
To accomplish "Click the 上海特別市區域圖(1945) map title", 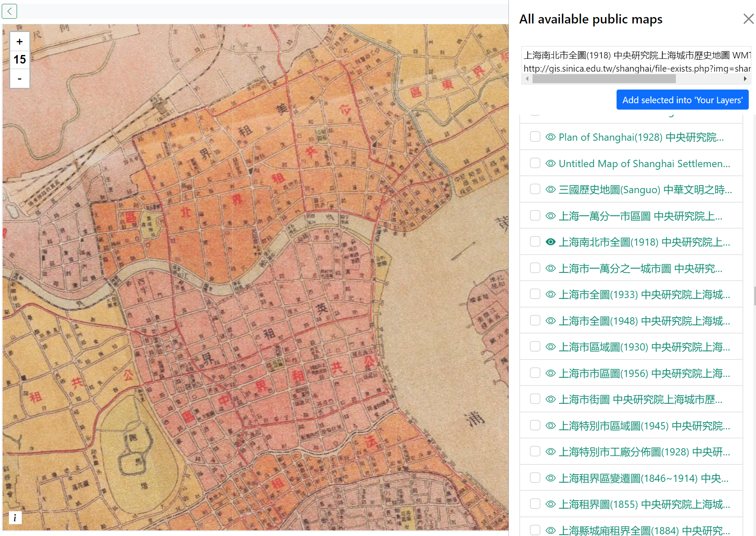I will point(644,426).
